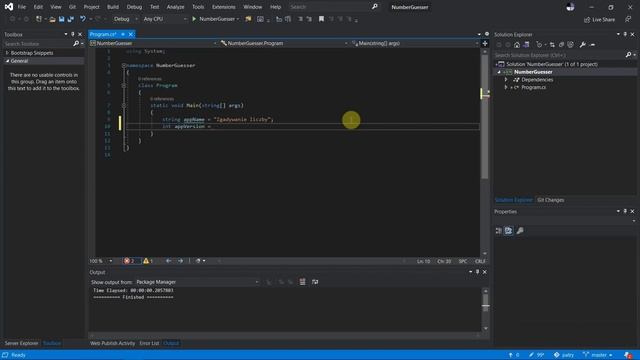This screenshot has width=640, height=360.
Task: Toggle auto-hide pin on Output panel
Action: tap(477, 272)
